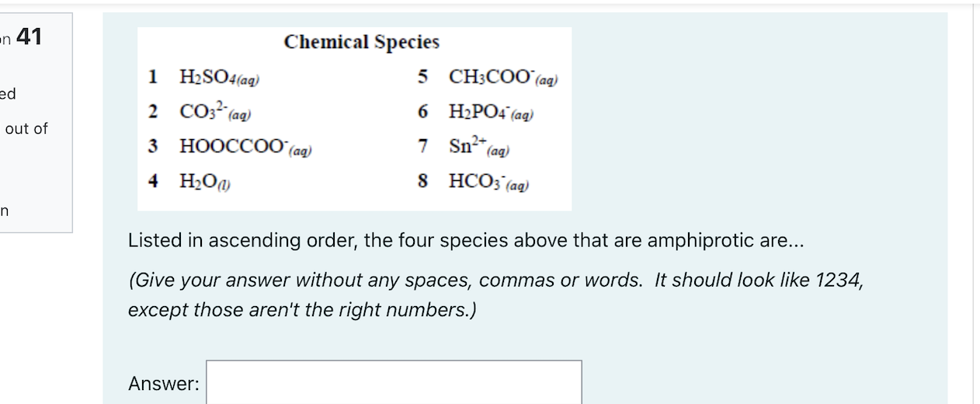Click the chemical species table image
This screenshot has width=980, height=404.
tap(355, 119)
